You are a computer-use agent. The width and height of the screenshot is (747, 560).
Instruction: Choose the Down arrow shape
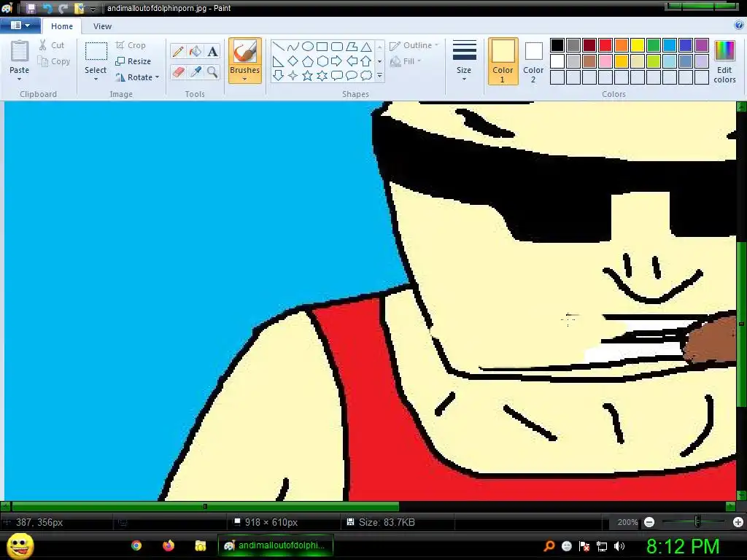(x=279, y=75)
